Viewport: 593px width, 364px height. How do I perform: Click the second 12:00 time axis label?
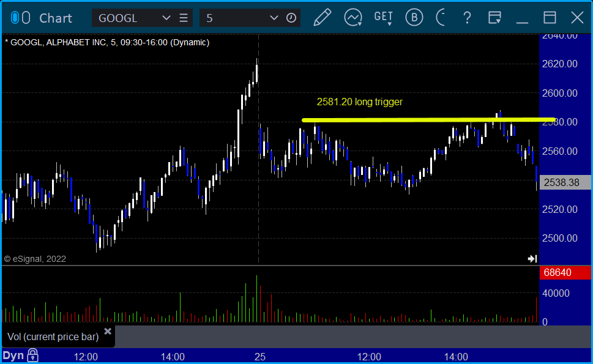click(x=369, y=357)
